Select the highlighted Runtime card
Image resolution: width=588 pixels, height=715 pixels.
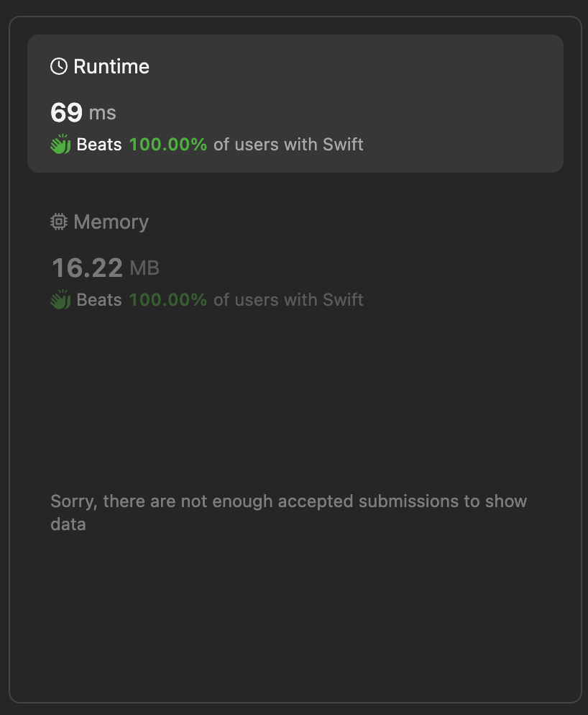(x=295, y=103)
